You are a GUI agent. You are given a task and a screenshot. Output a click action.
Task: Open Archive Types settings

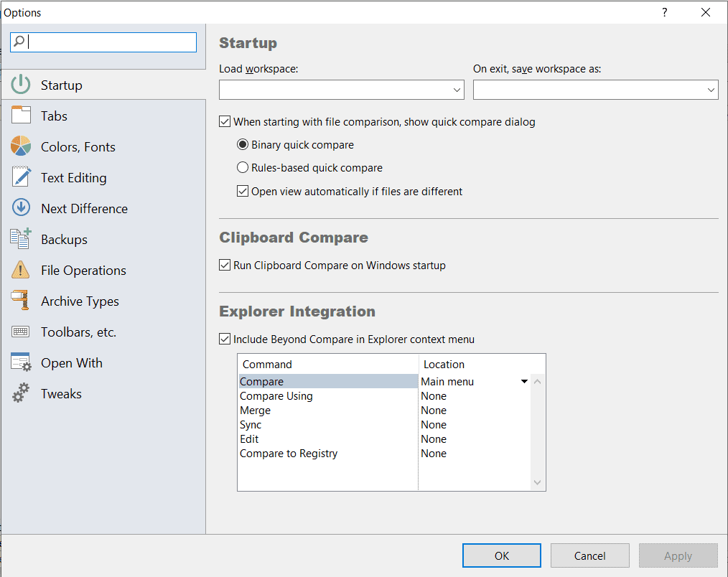[x=103, y=301]
